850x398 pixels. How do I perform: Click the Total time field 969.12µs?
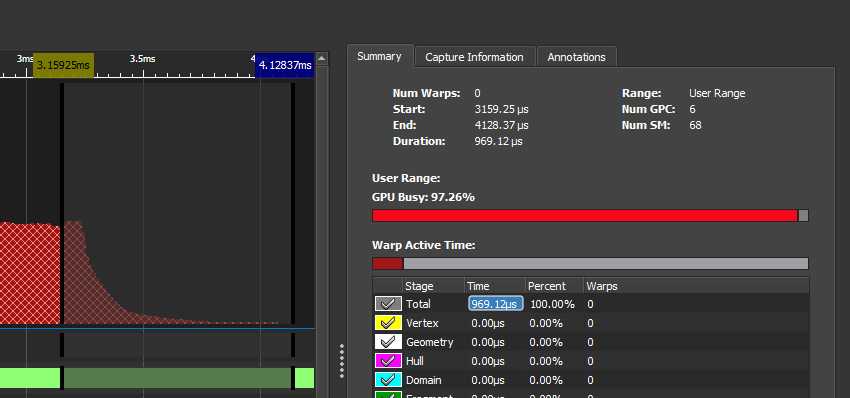[495, 304]
